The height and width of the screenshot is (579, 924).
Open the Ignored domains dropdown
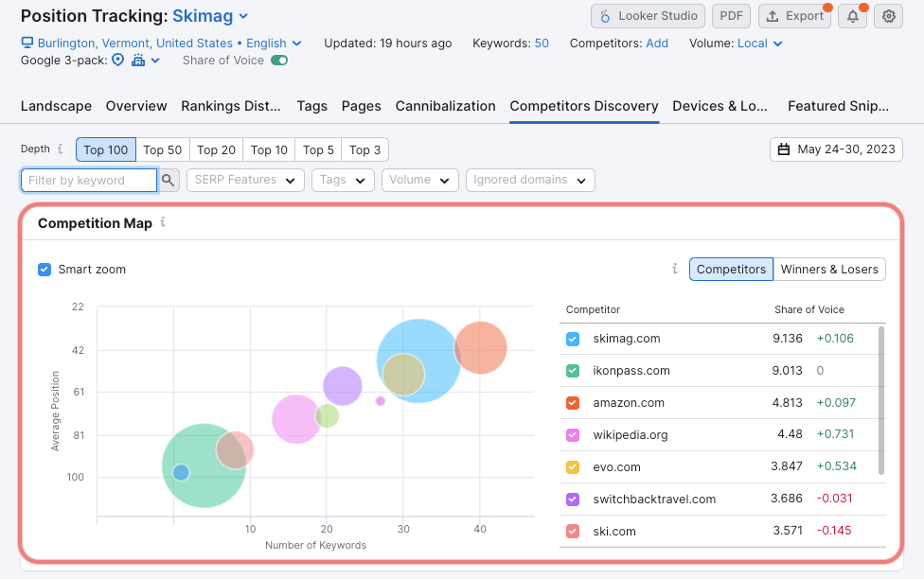[x=530, y=180]
